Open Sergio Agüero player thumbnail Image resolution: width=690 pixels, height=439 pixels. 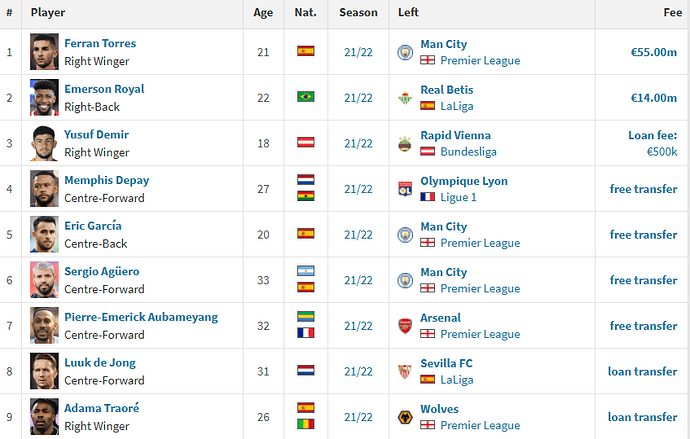pyautogui.click(x=44, y=280)
